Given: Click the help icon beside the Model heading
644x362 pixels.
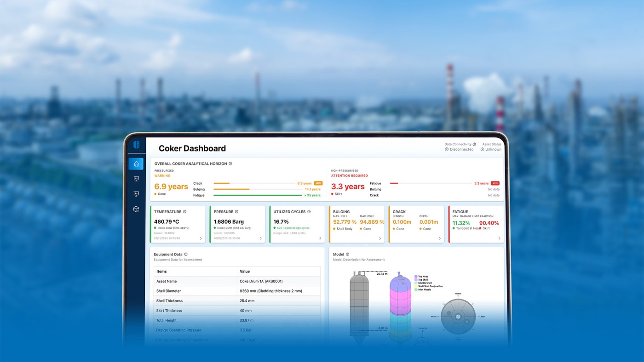Looking at the screenshot, I should coord(347,254).
